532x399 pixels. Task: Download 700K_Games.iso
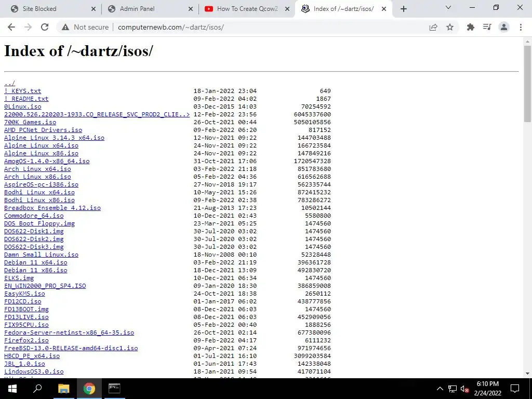[x=30, y=122]
